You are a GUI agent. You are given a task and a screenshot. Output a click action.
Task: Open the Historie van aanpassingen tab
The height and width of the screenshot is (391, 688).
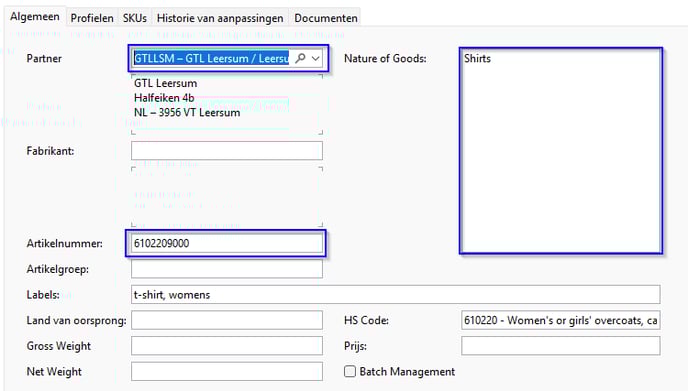[220, 18]
